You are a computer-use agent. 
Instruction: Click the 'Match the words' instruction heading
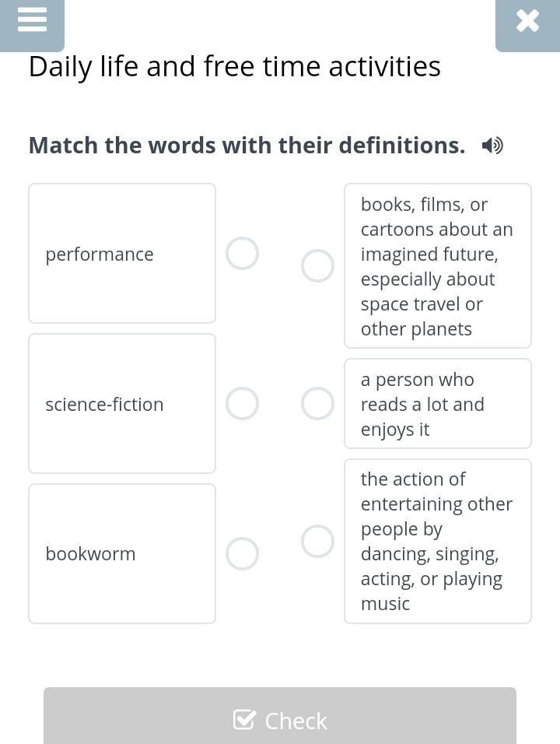247,146
